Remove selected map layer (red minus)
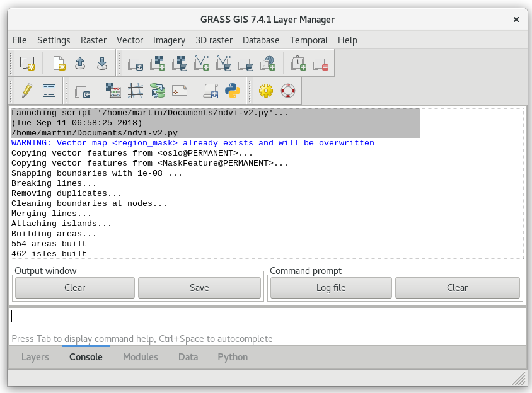This screenshot has width=532, height=393. 321,64
